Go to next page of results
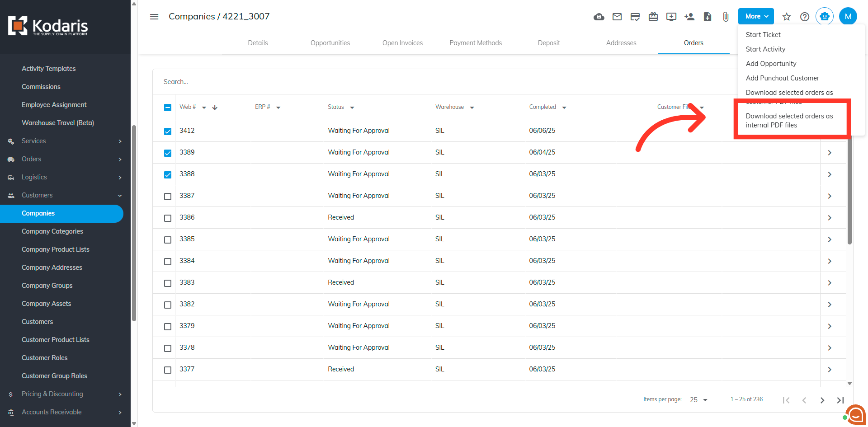The height and width of the screenshot is (427, 868). 822,400
